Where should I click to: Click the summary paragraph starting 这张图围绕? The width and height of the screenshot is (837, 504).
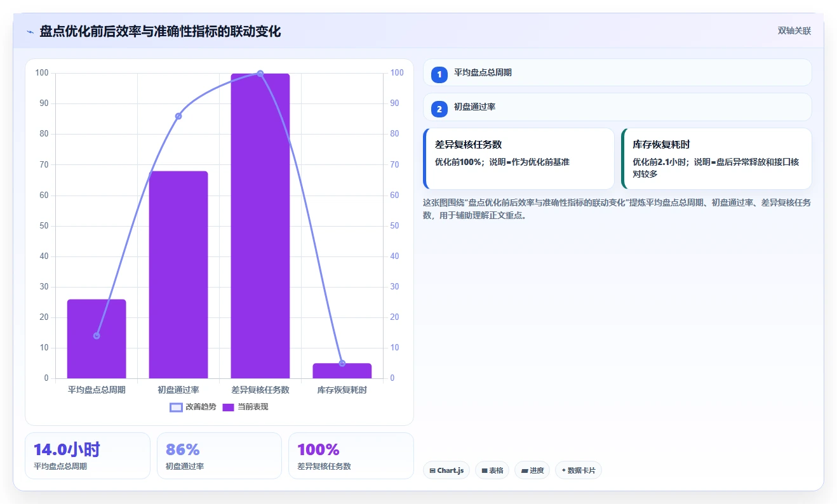617,209
